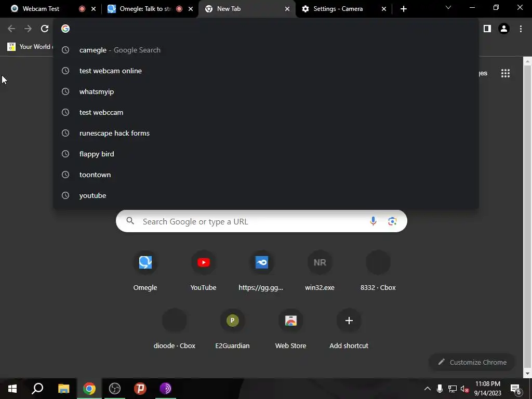Open the notification center icon
The height and width of the screenshot is (399, 532).
pos(515,389)
